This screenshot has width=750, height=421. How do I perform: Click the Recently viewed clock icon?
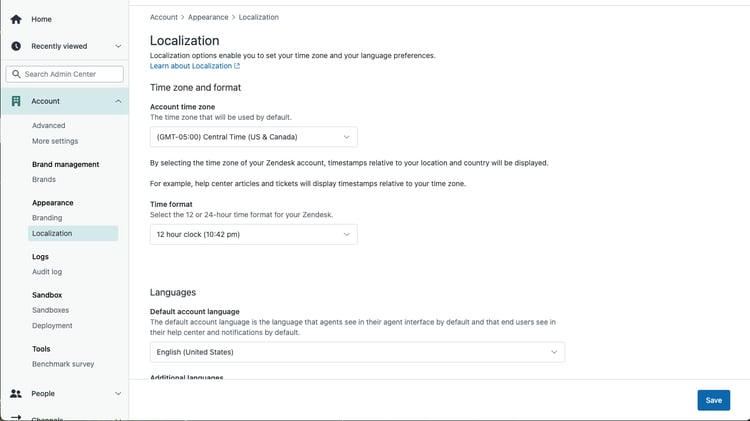coord(16,46)
